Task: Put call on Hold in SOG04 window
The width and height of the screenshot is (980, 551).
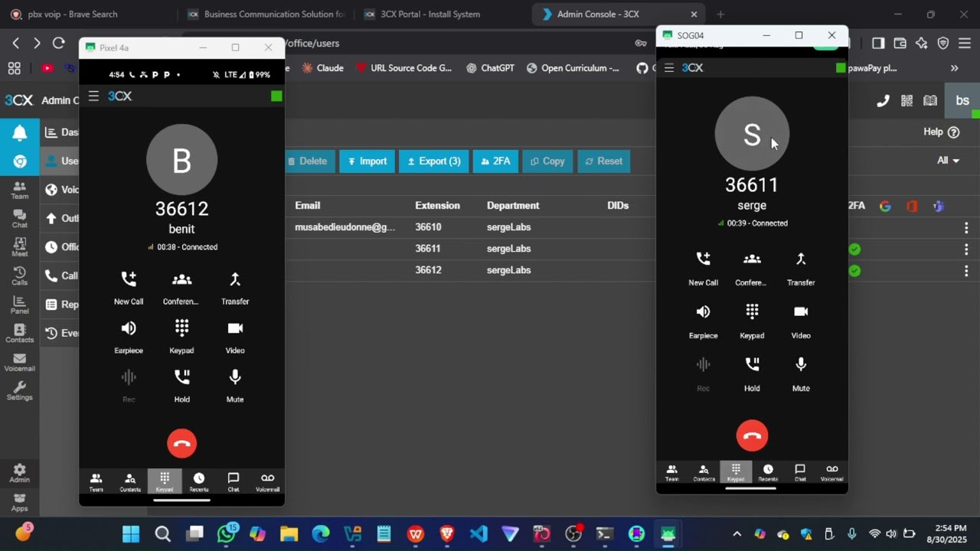Action: click(x=752, y=374)
